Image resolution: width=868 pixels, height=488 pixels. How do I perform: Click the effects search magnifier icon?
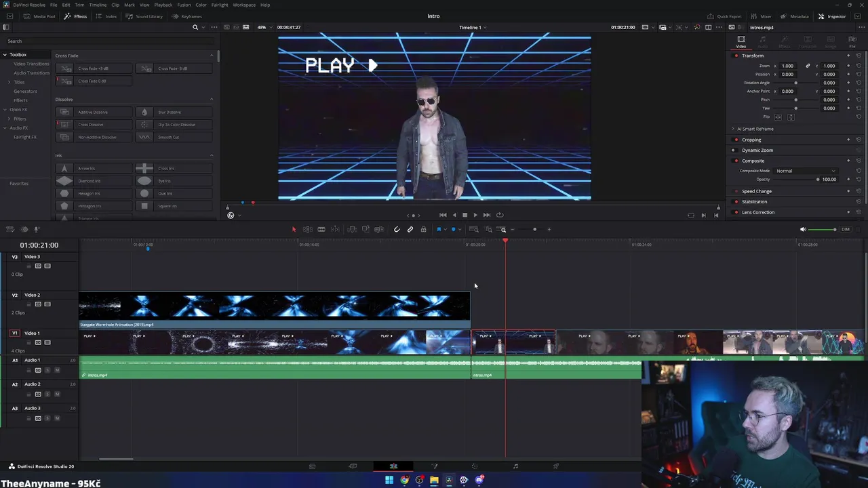click(x=195, y=27)
